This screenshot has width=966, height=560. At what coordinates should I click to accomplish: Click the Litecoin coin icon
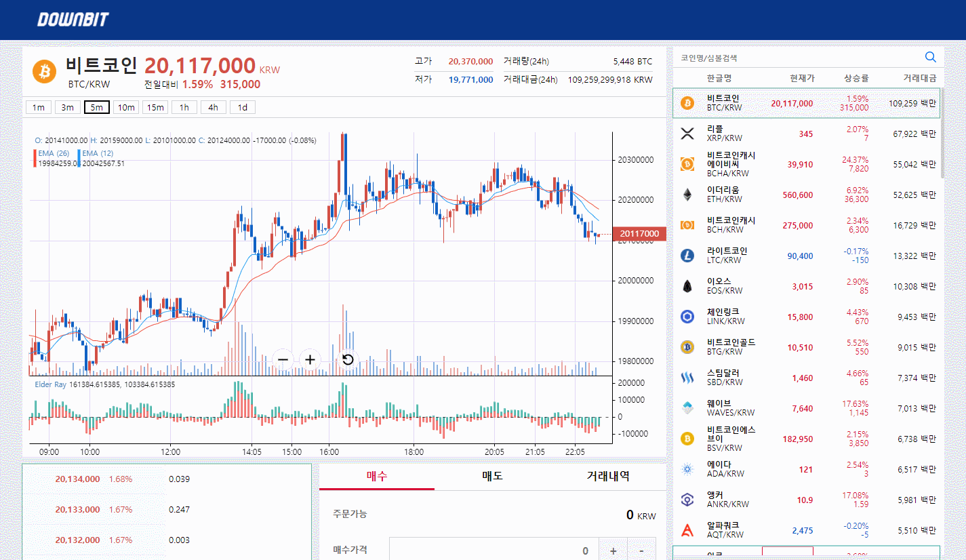687,256
